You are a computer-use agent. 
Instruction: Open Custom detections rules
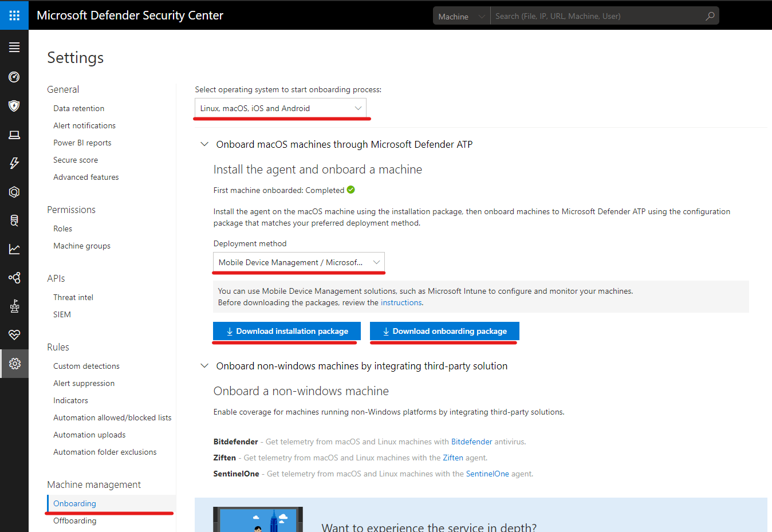(x=86, y=366)
